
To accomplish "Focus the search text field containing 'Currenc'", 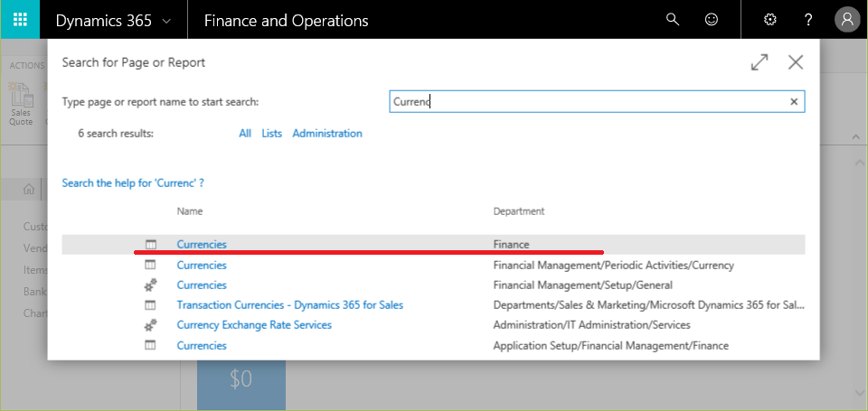I will (597, 102).
